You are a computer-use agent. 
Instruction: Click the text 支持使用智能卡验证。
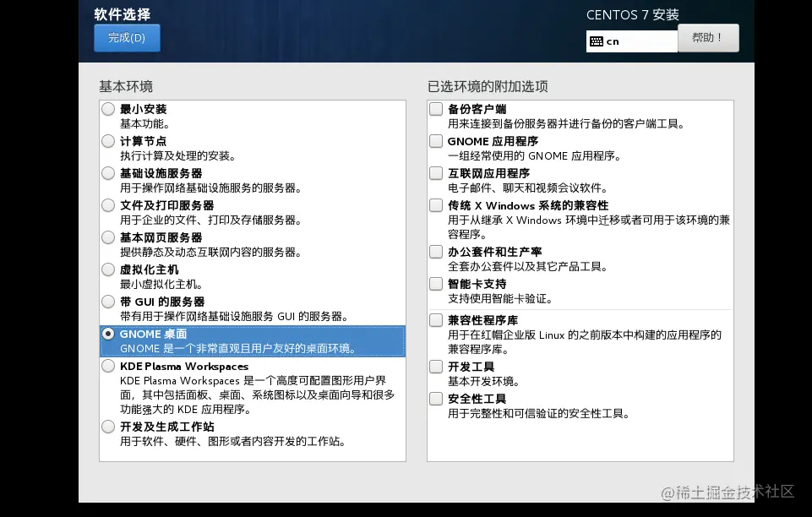500,299
